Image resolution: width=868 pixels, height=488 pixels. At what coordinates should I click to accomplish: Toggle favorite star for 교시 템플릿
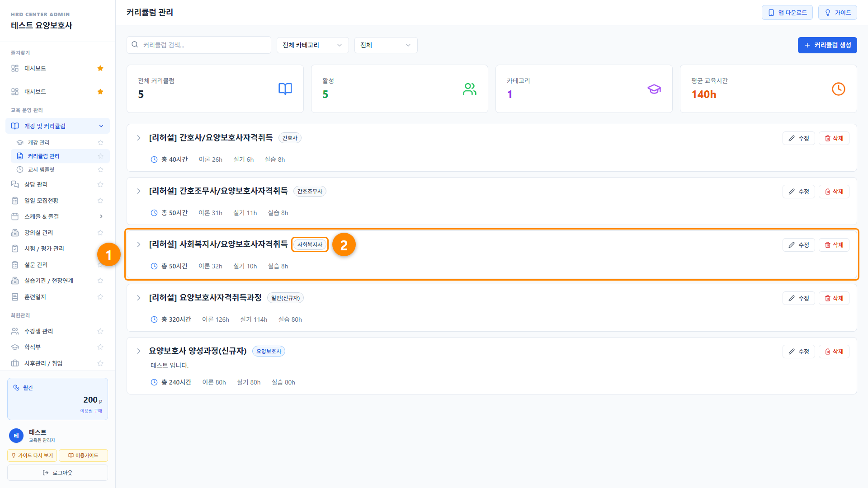(x=100, y=169)
